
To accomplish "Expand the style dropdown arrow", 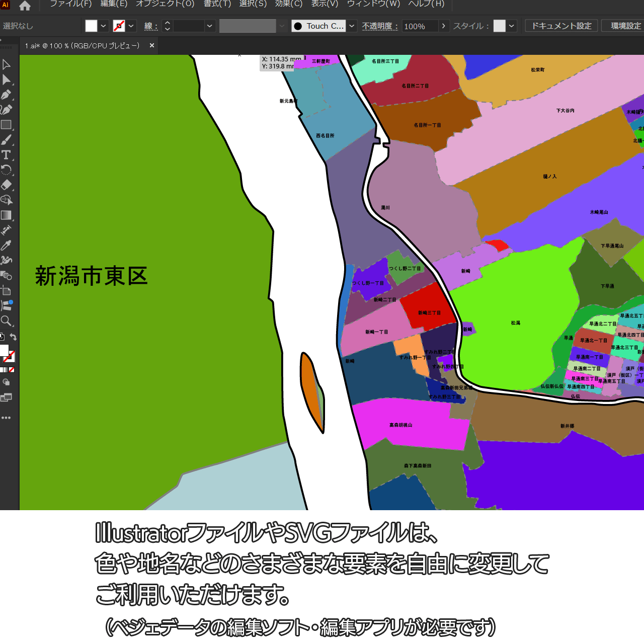I will pos(512,26).
